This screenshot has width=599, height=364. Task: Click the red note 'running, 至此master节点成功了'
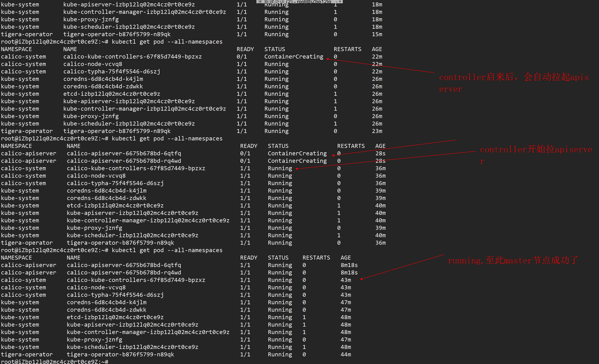coord(513,261)
